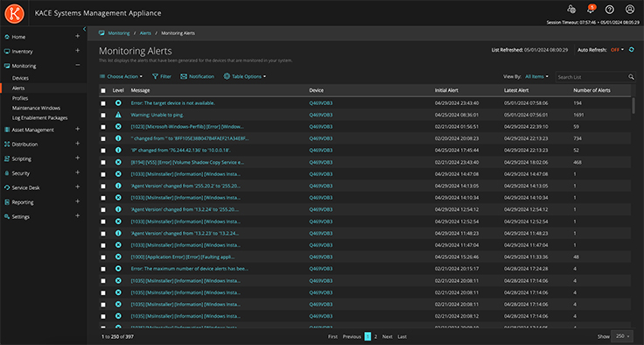Image resolution: width=644 pixels, height=345 pixels.
Task: Open the Service Desk menu item
Action: click(26, 188)
